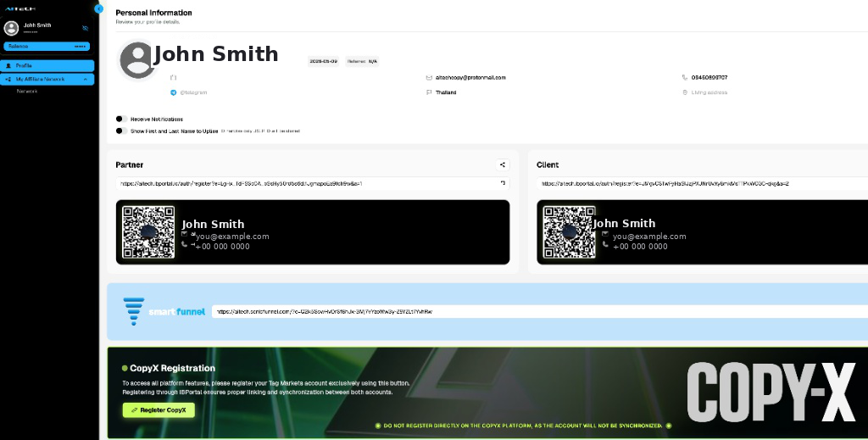This screenshot has width=868, height=440.
Task: Click the @telegram handle field
Action: [194, 92]
